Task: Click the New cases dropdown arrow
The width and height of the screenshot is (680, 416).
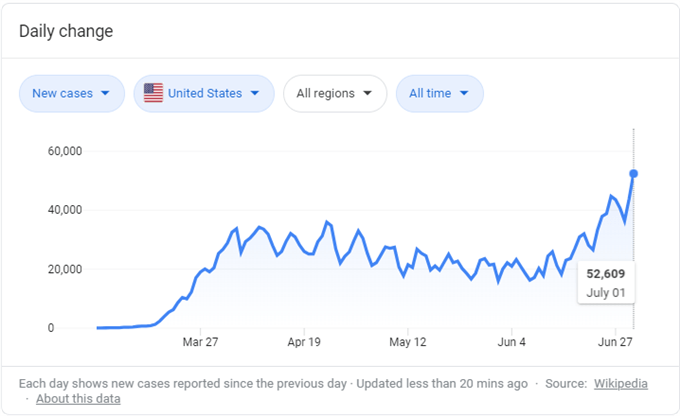Action: tap(105, 93)
